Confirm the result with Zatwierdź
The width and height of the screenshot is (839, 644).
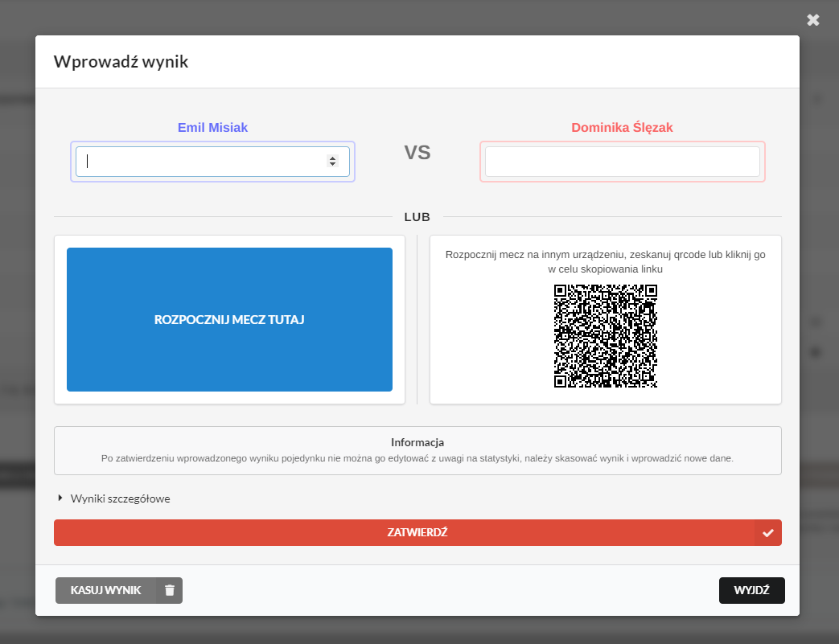tap(417, 533)
